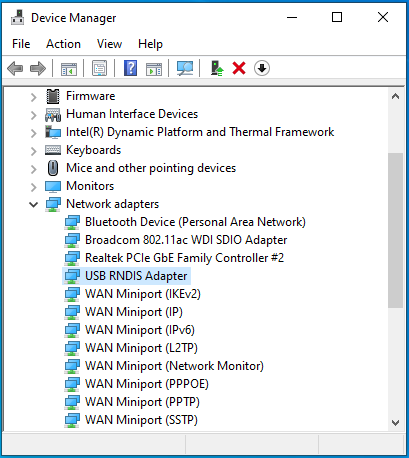Minimize the Device Manager window
This screenshot has width=409, height=458.
[x=292, y=17]
